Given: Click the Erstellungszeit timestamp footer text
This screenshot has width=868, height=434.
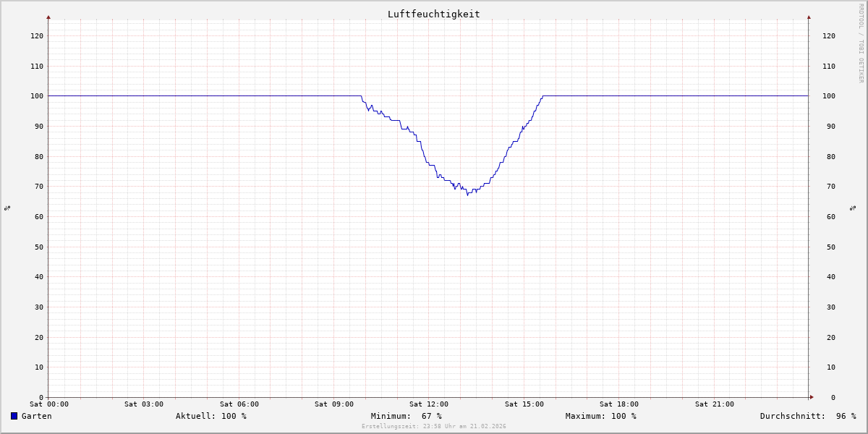Looking at the screenshot, I should pos(434,426).
